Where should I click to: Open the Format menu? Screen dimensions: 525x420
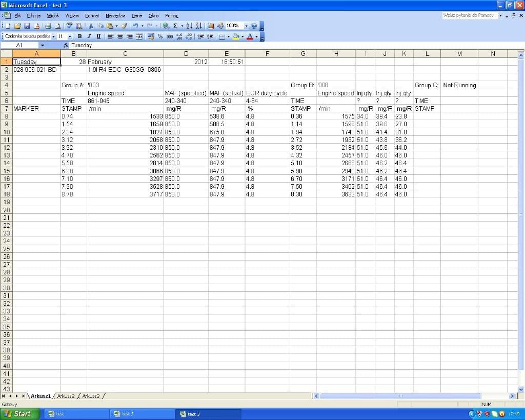pos(92,16)
